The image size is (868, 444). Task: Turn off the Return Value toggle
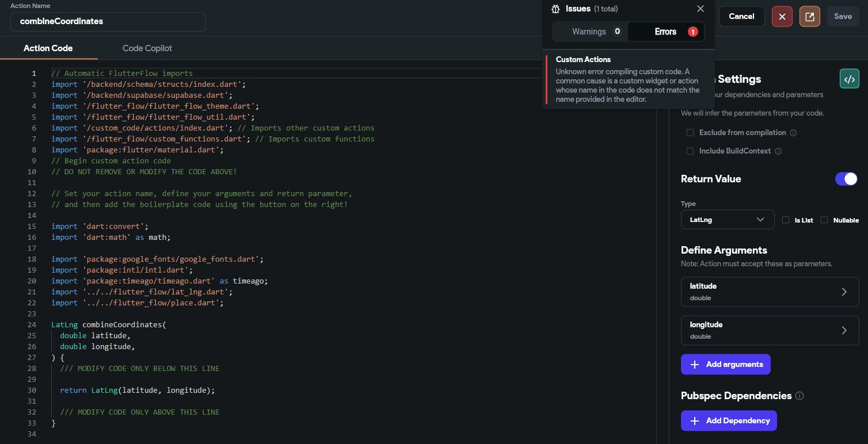click(x=846, y=179)
